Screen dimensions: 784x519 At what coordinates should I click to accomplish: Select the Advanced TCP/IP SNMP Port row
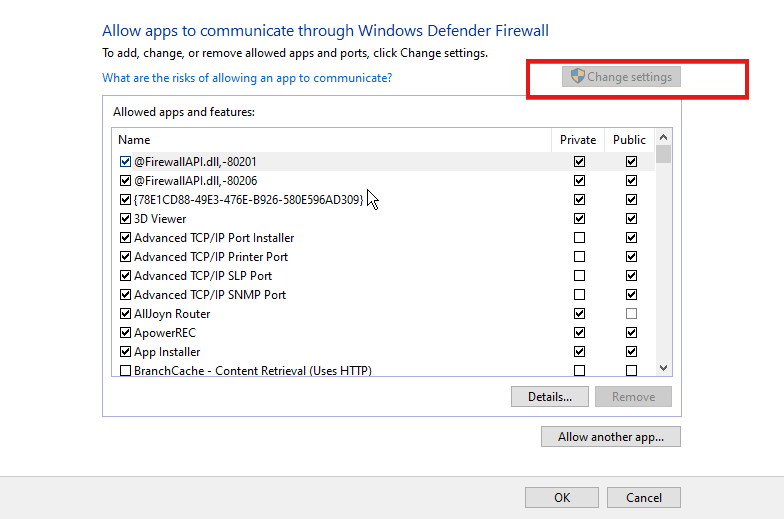384,294
